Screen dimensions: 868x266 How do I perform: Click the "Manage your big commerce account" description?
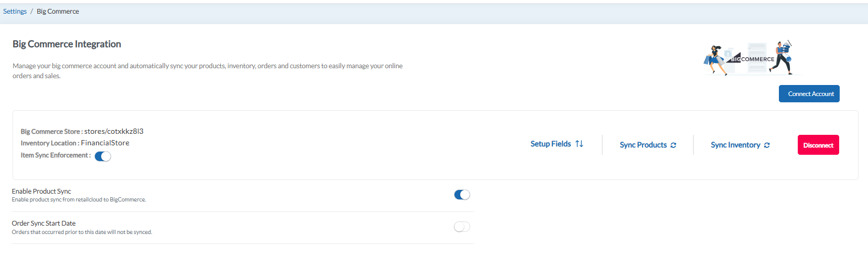[208, 71]
